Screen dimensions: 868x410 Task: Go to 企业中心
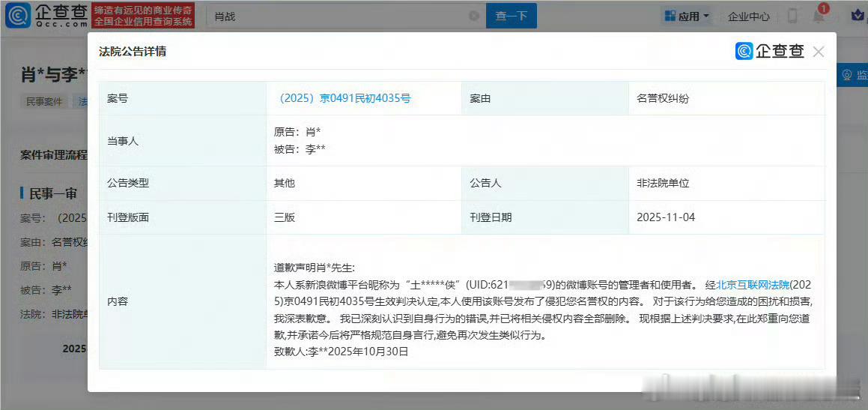tap(748, 16)
